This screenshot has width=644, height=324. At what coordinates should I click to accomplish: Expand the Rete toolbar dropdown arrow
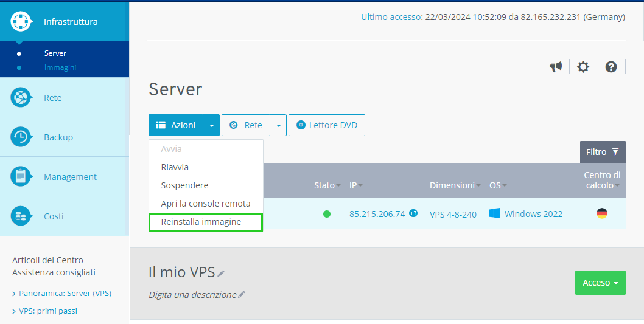pos(278,125)
